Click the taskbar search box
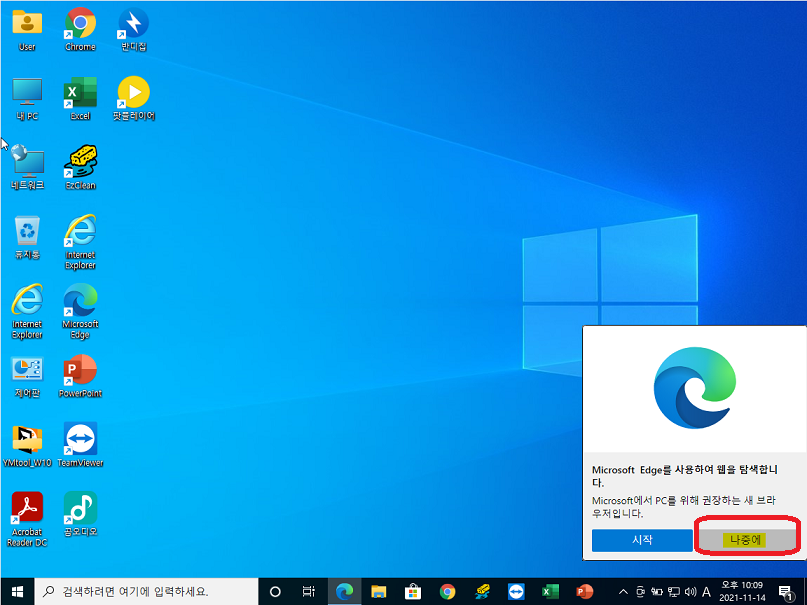This screenshot has height=605, width=807. pos(146,592)
